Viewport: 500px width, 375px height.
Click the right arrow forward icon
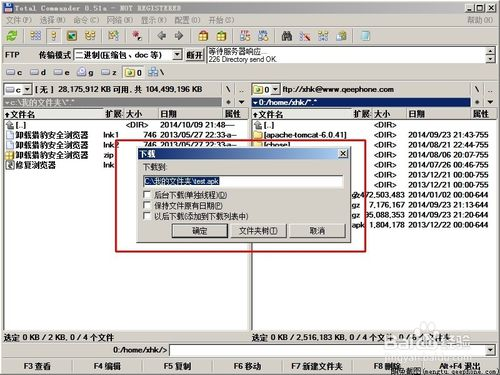coord(179,36)
